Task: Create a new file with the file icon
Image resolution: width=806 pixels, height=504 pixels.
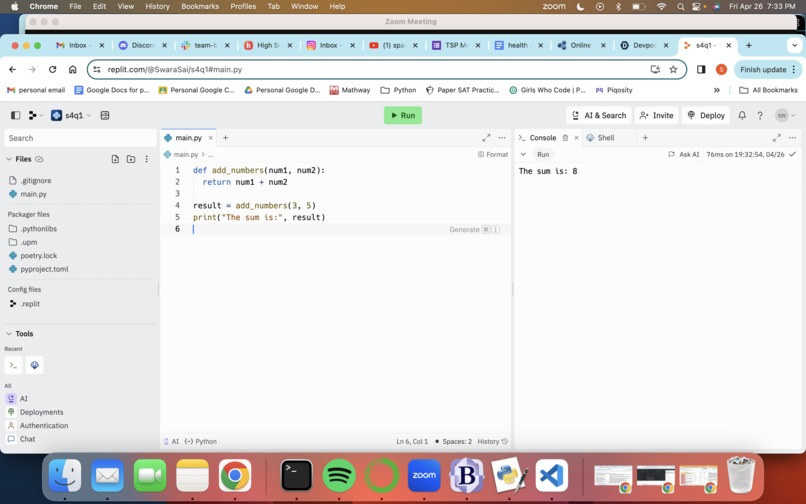Action: (115, 159)
